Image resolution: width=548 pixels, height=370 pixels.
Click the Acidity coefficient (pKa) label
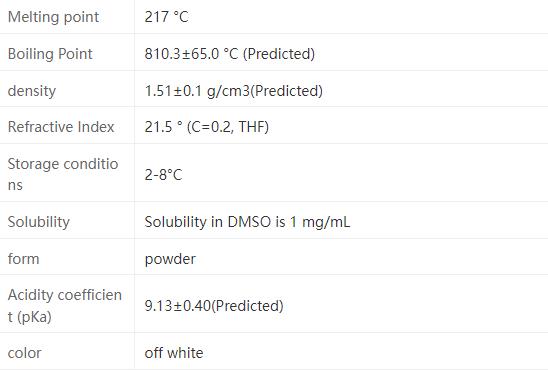tap(65, 305)
